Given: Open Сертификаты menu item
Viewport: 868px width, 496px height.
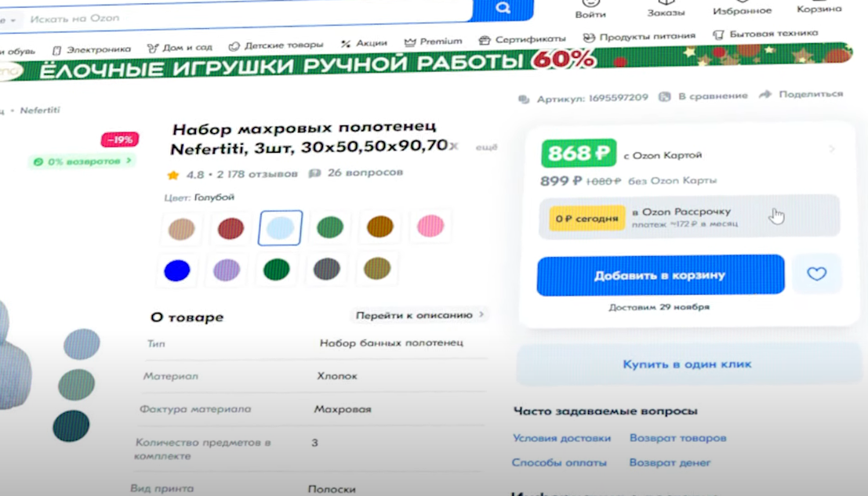Looking at the screenshot, I should (522, 39).
